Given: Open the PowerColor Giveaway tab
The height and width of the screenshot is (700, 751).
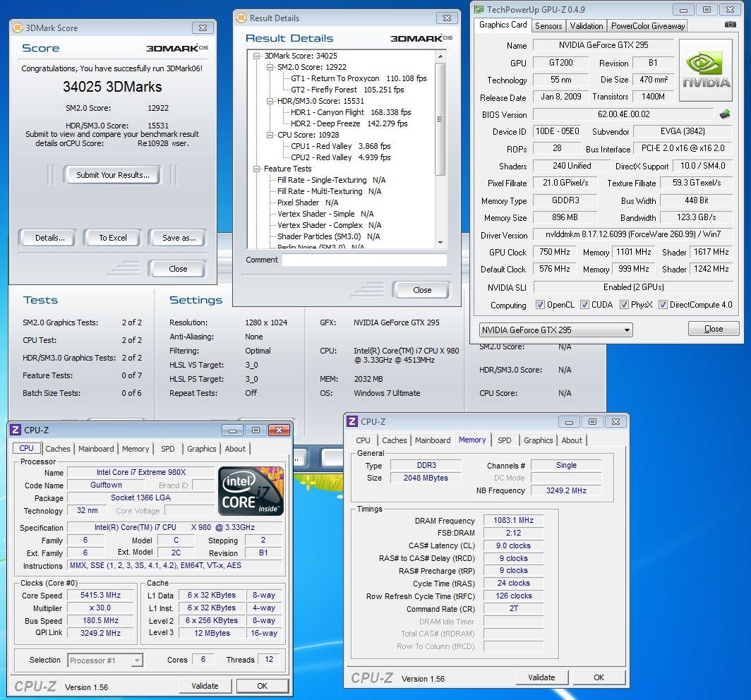Looking at the screenshot, I should tap(647, 26).
